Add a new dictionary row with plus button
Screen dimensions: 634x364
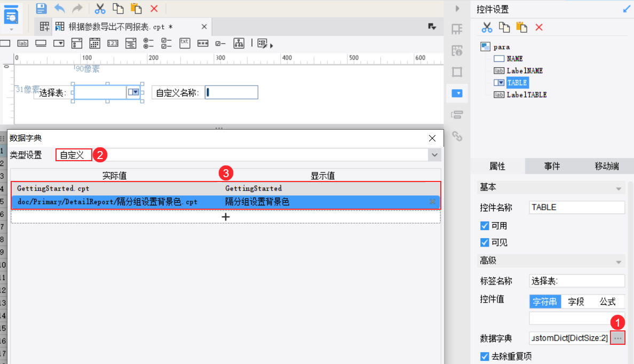226,217
